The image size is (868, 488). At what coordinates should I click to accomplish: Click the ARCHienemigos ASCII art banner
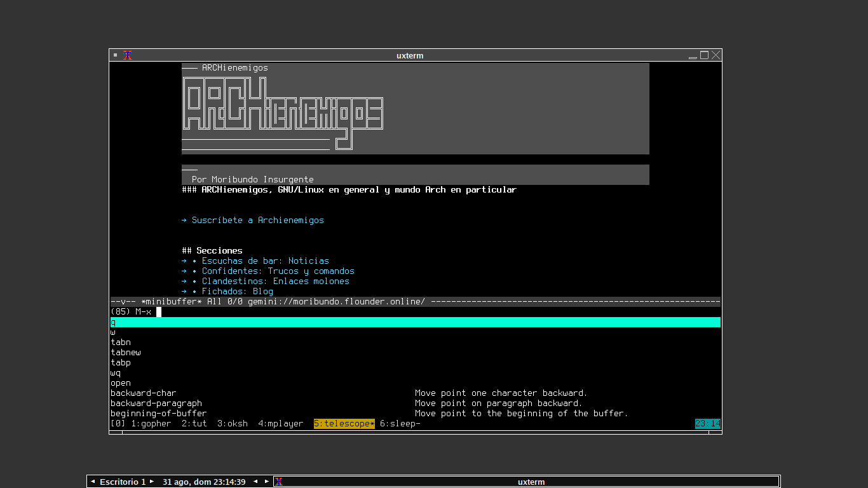pyautogui.click(x=283, y=114)
